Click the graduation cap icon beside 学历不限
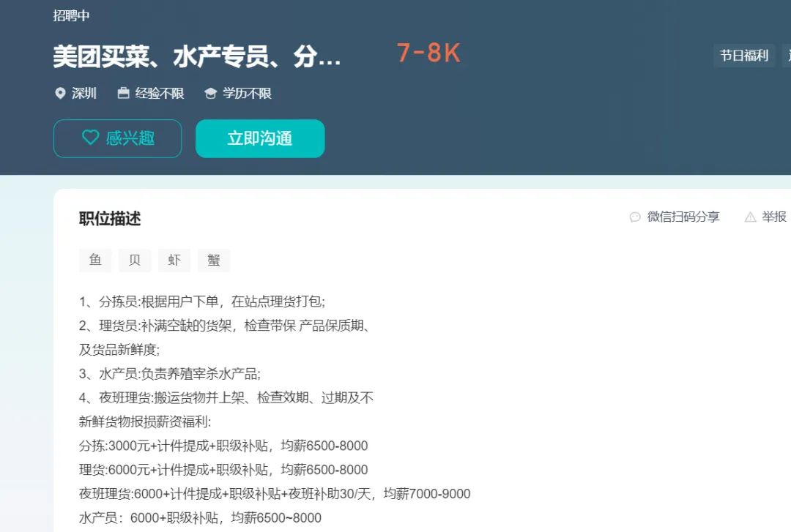Viewport: 791px width, 532px height. (211, 94)
